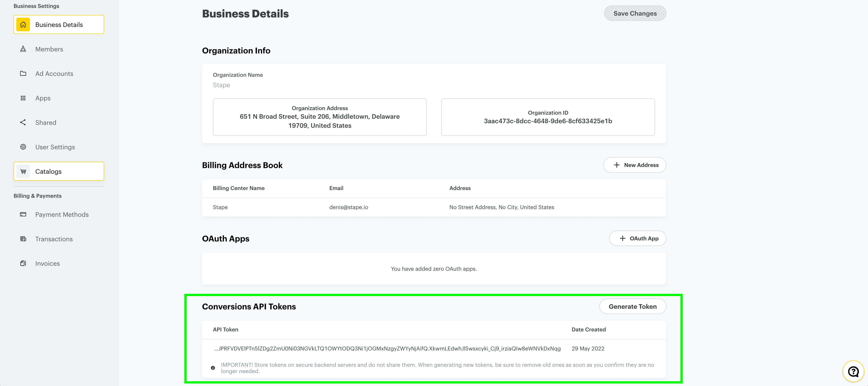The image size is (868, 386).
Task: Click the Members icon in sidebar
Action: coord(23,49)
